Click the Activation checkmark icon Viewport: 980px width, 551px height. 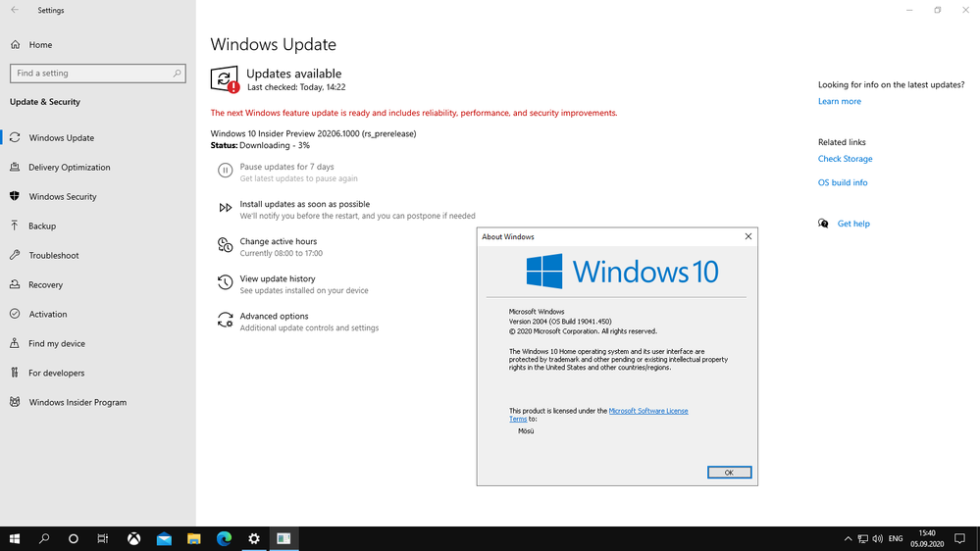coord(15,314)
